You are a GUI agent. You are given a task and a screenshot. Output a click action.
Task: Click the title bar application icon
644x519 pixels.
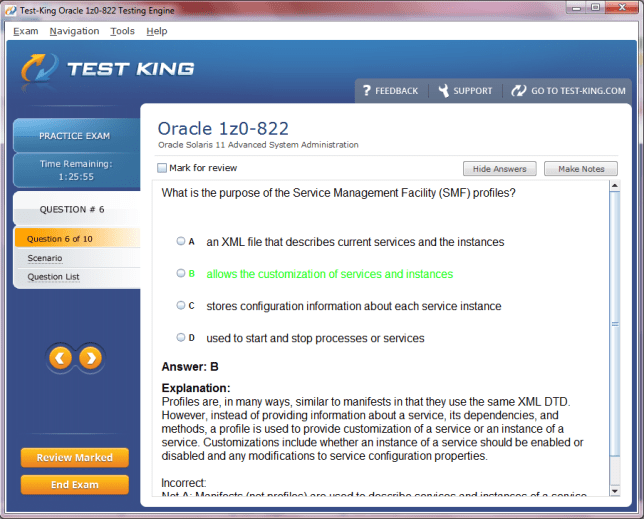click(11, 10)
